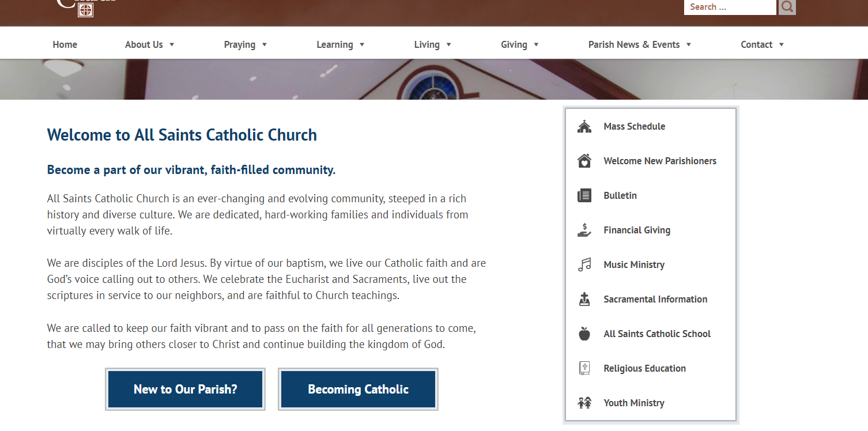
Task: Click inside the Search input field
Action: (x=729, y=7)
